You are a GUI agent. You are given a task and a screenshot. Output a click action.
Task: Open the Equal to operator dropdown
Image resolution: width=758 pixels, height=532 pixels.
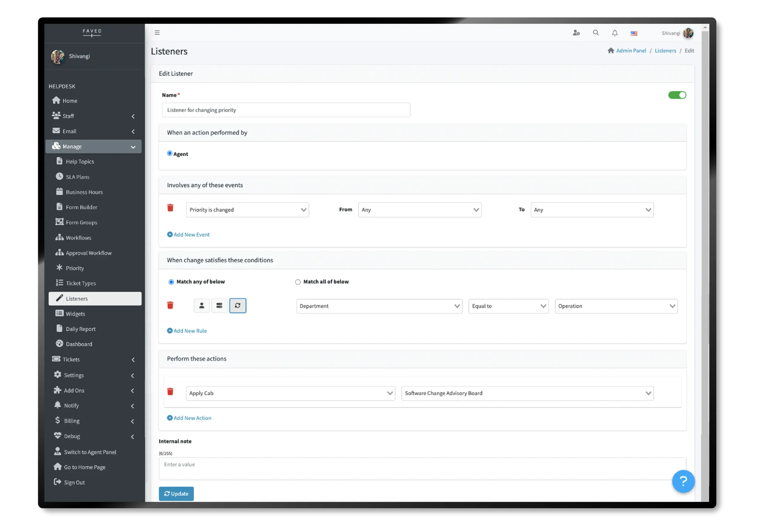click(508, 306)
